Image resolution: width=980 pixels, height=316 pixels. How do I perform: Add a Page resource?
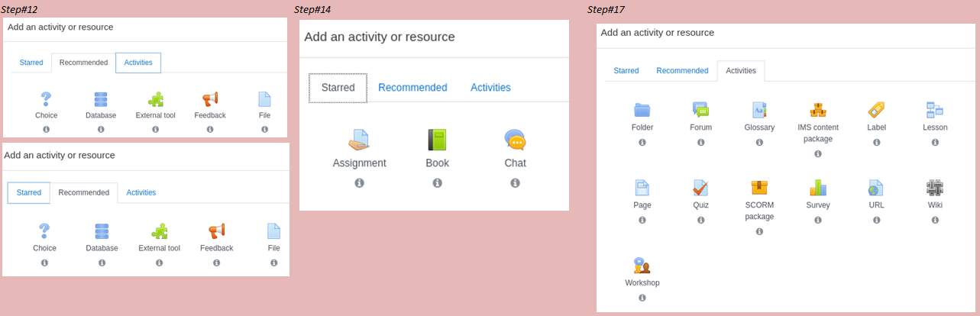(x=642, y=187)
